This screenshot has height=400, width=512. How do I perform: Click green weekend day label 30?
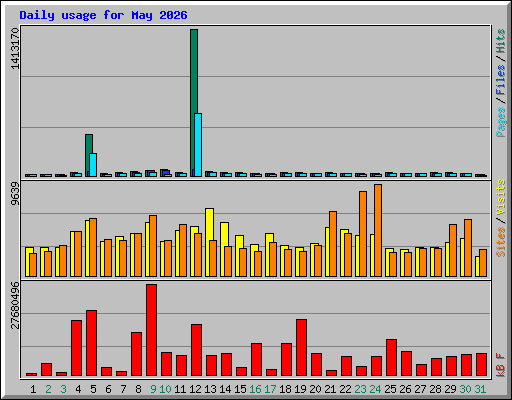click(465, 389)
